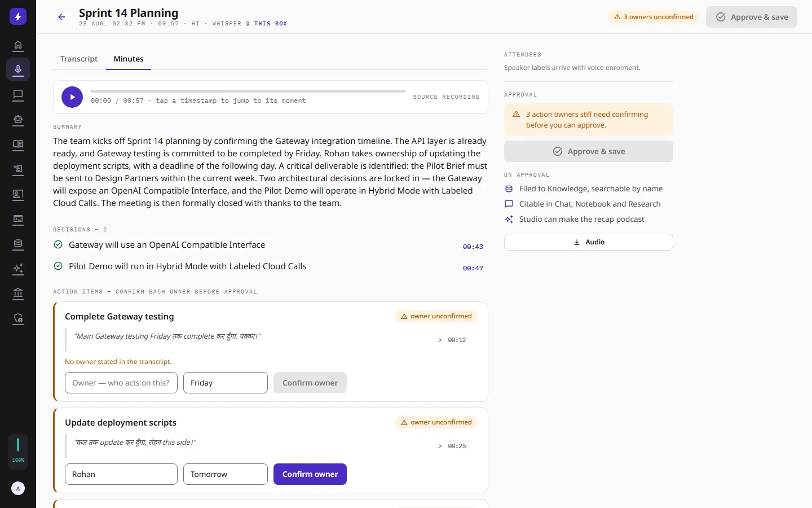Go to Home in the sidebar
812x508 pixels.
click(x=18, y=45)
